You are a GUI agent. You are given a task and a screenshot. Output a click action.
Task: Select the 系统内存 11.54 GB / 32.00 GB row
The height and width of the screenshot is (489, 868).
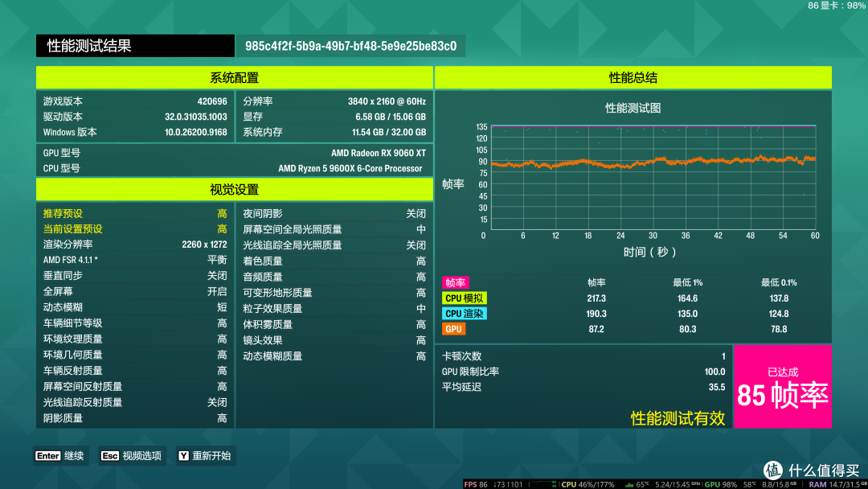[x=334, y=133]
